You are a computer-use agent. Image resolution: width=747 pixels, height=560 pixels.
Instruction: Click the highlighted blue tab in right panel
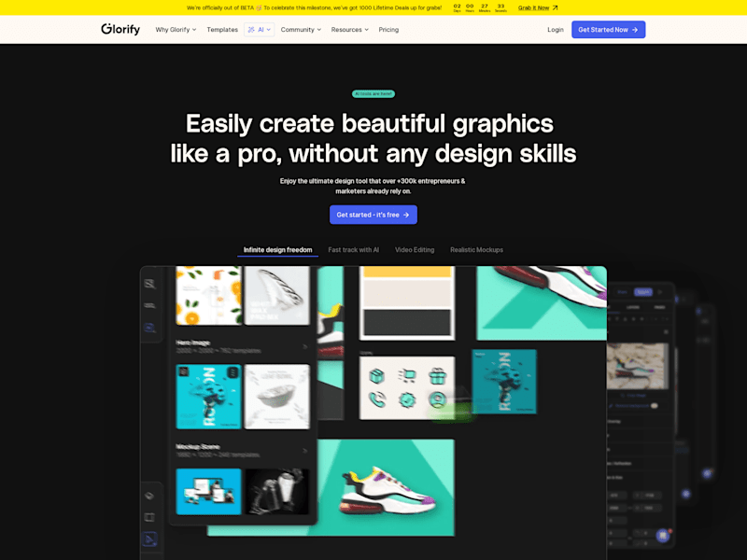click(643, 292)
